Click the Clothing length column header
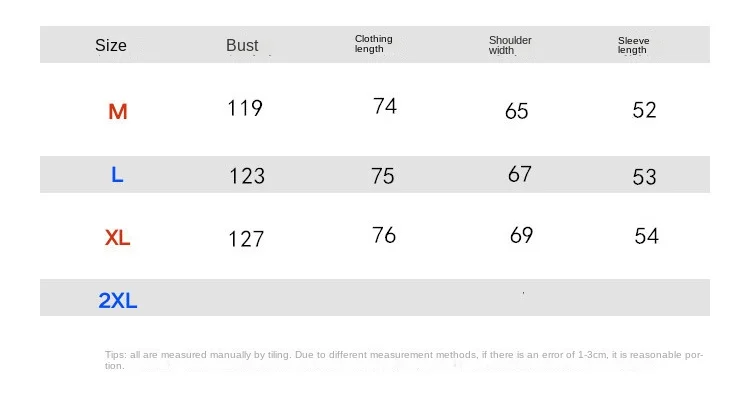750x403 pixels. pyautogui.click(x=374, y=44)
